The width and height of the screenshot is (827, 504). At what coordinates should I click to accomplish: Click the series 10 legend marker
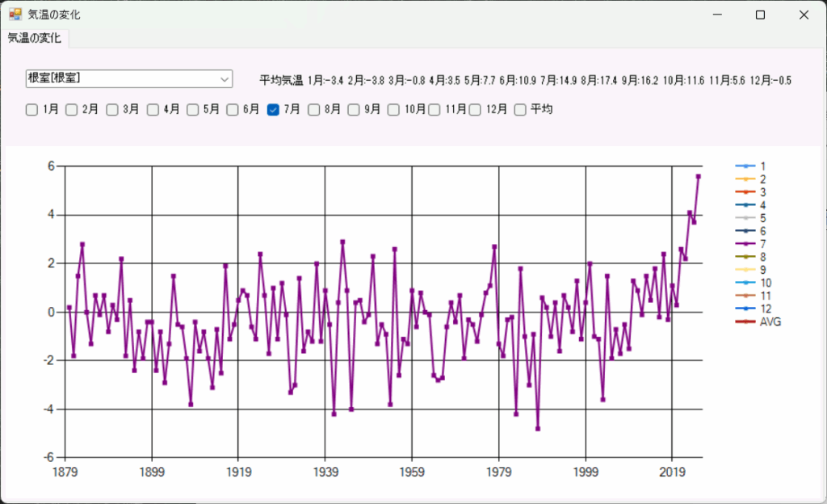point(744,283)
